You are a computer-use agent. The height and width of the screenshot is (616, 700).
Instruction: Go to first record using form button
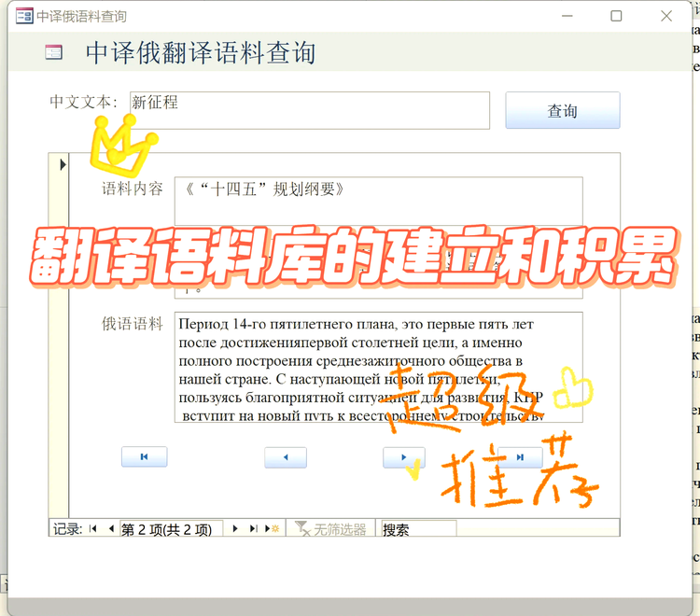pyautogui.click(x=144, y=456)
